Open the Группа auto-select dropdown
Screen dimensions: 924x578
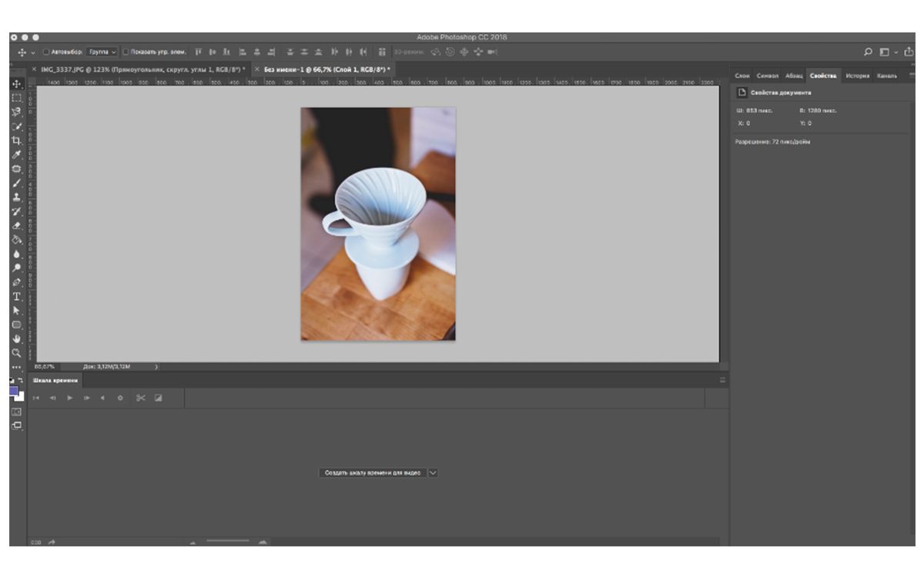tap(102, 52)
